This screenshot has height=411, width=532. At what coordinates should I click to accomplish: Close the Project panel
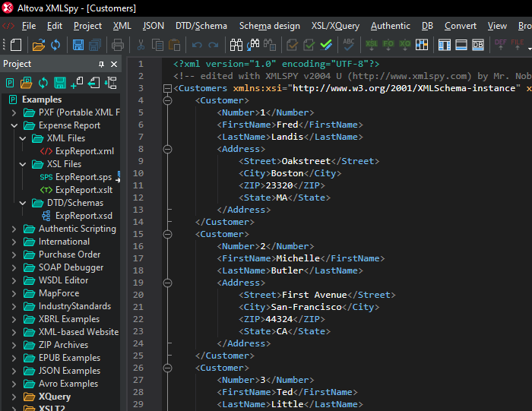coord(115,65)
